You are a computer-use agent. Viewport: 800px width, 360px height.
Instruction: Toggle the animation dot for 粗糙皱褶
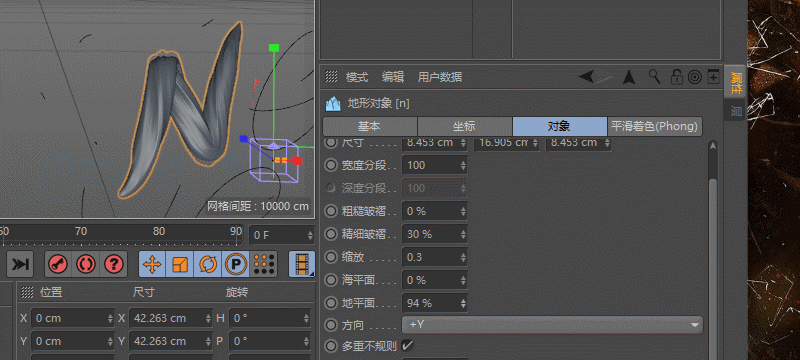tap(331, 211)
